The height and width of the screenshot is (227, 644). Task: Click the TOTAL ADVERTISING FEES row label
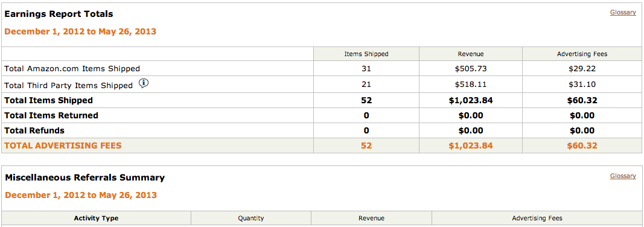point(63,145)
